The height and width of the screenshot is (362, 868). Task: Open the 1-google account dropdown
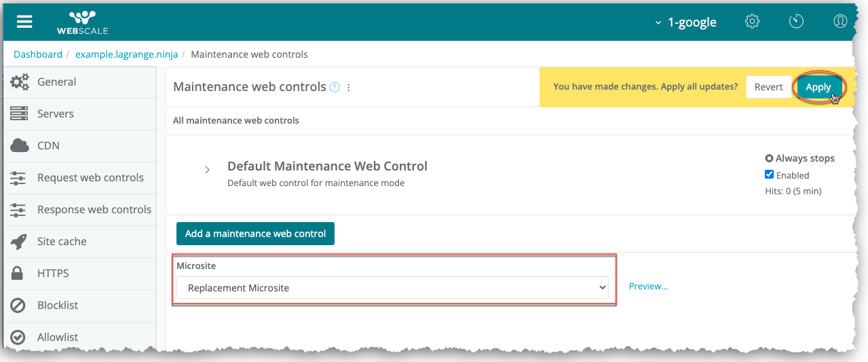685,22
